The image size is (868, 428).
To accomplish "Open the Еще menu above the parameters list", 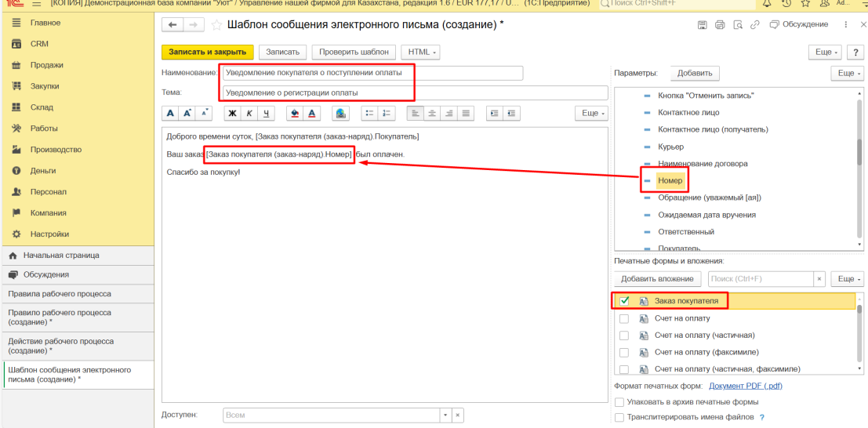I will click(x=846, y=73).
